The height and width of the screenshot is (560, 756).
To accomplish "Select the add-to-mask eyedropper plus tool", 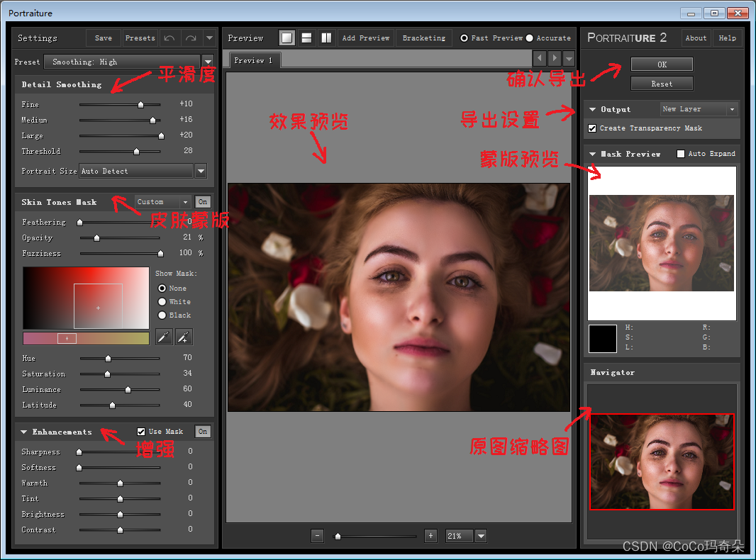I will (184, 337).
